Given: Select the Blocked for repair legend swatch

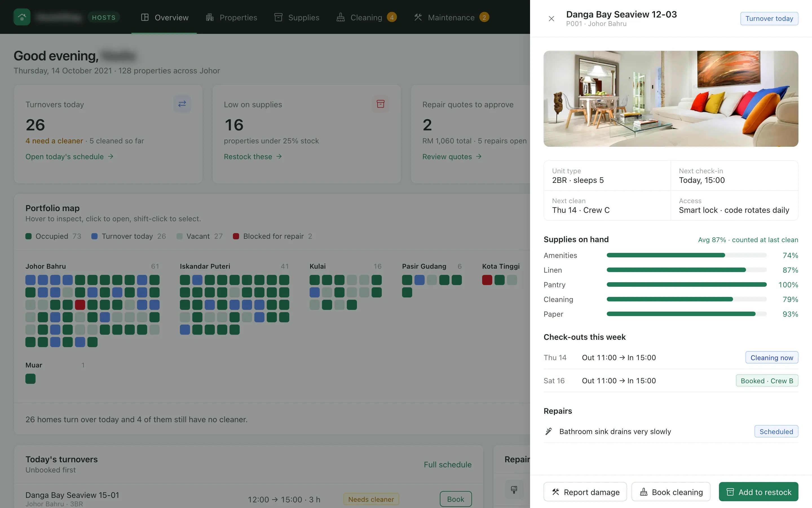Looking at the screenshot, I should click(x=236, y=236).
